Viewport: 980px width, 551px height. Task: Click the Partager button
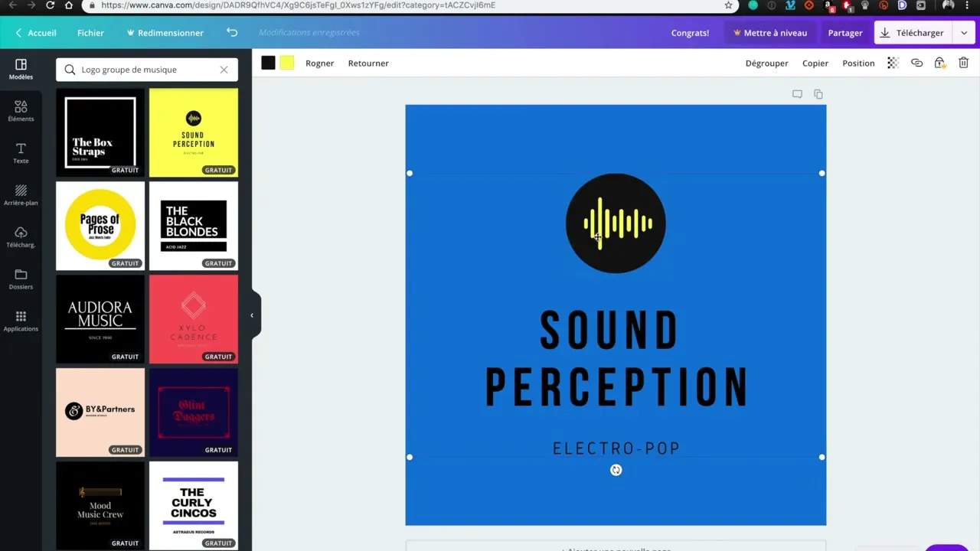pos(845,33)
